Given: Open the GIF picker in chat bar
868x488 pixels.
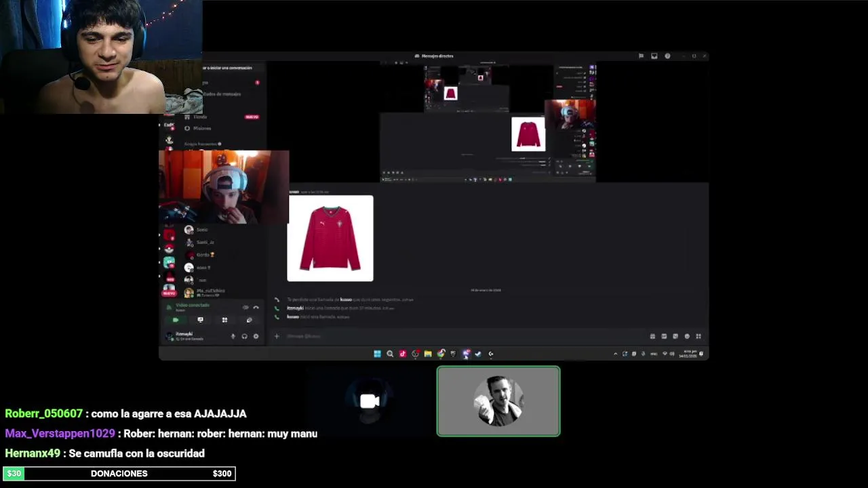Looking at the screenshot, I should pyautogui.click(x=664, y=336).
